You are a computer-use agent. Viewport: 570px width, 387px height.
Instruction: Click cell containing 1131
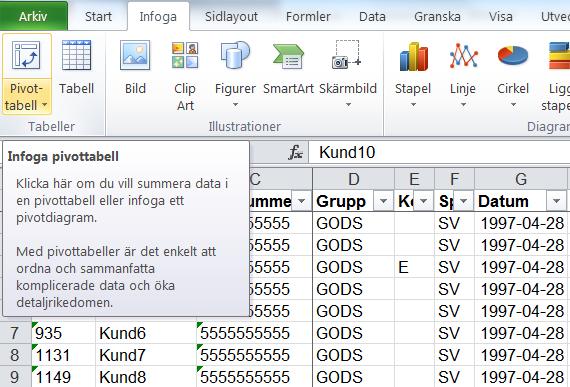63,355
